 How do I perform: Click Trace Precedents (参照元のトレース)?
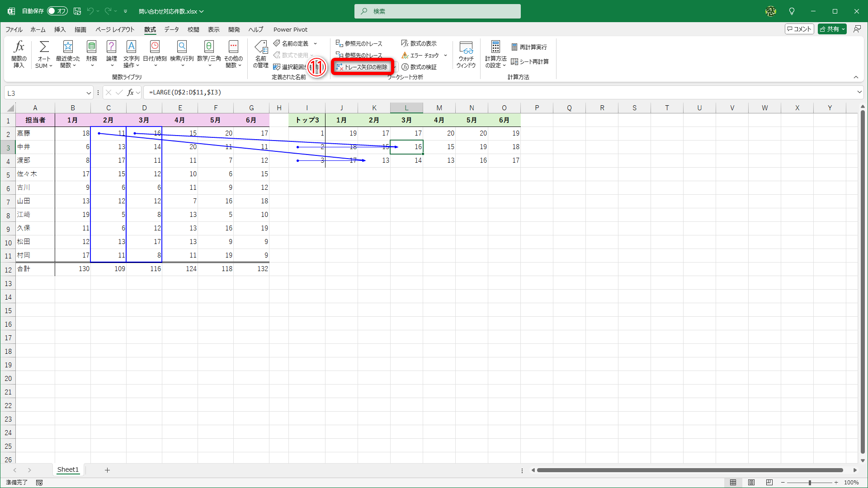pyautogui.click(x=359, y=43)
